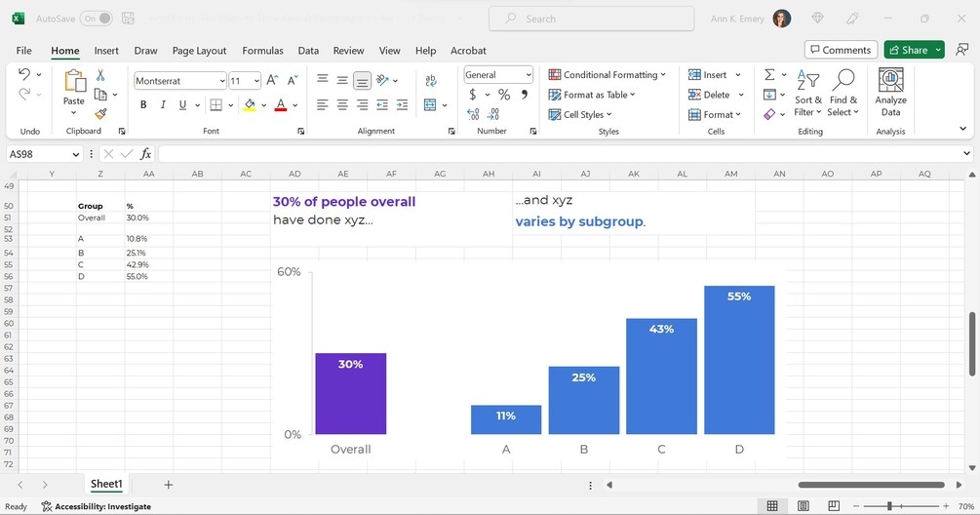980x515 pixels.
Task: Switch to Page Break Preview view
Action: [x=834, y=505]
